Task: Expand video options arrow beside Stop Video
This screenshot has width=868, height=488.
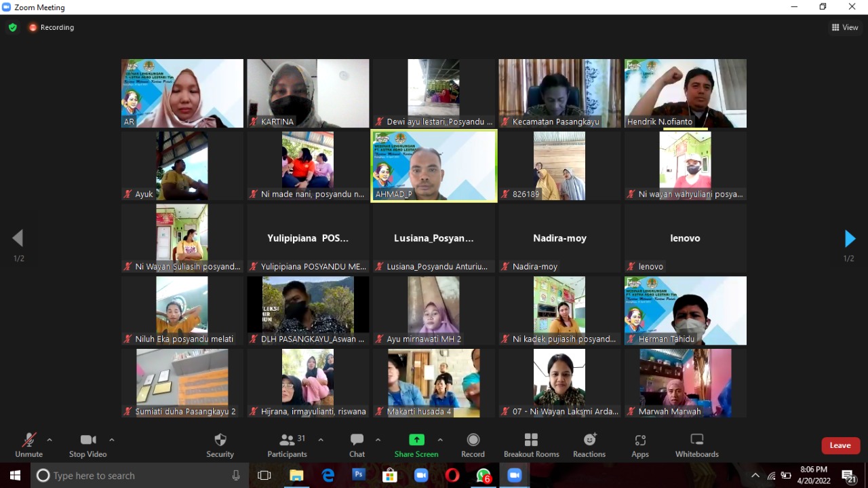Action: click(x=112, y=440)
